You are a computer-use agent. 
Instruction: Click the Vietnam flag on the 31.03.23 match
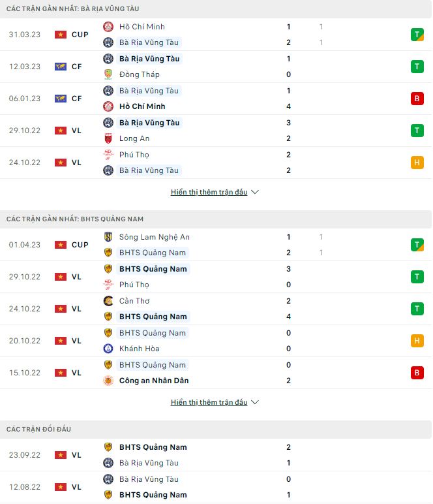click(61, 35)
